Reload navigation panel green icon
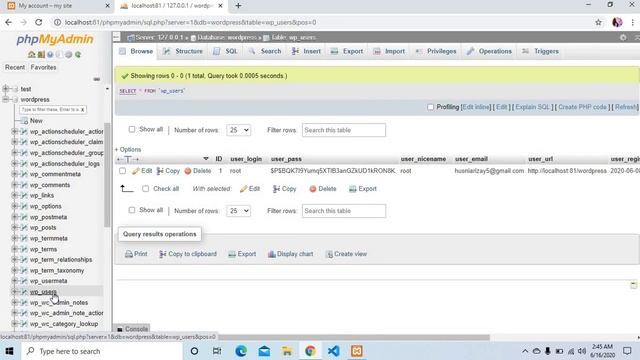The width and height of the screenshot is (640, 360). tap(78, 54)
